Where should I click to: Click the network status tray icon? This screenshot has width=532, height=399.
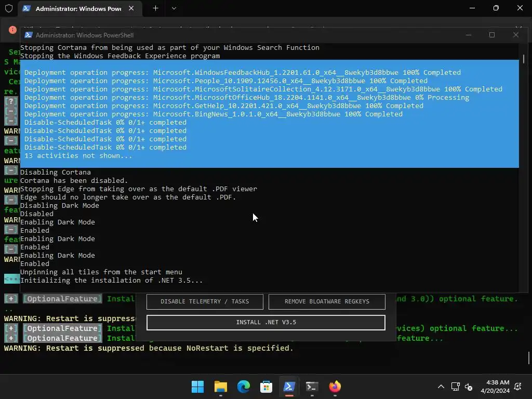[455, 387]
